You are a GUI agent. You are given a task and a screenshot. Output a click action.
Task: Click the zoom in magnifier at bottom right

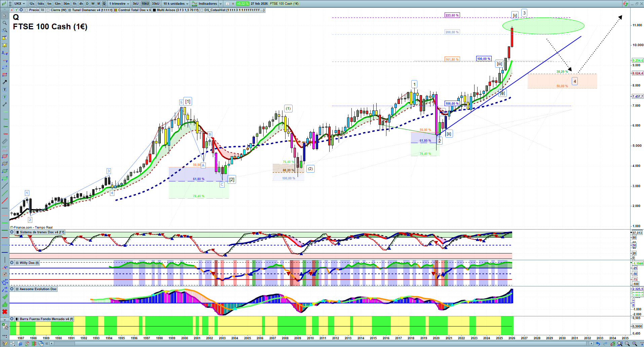635,344
